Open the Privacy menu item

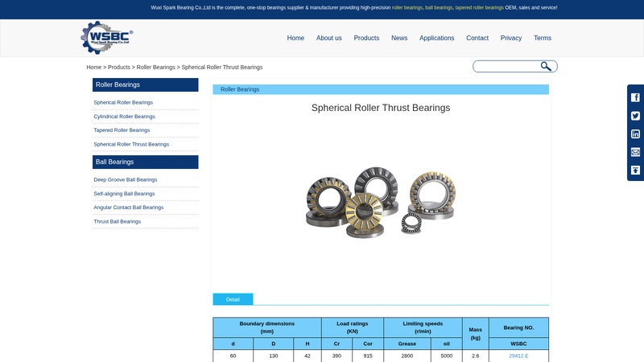point(511,38)
